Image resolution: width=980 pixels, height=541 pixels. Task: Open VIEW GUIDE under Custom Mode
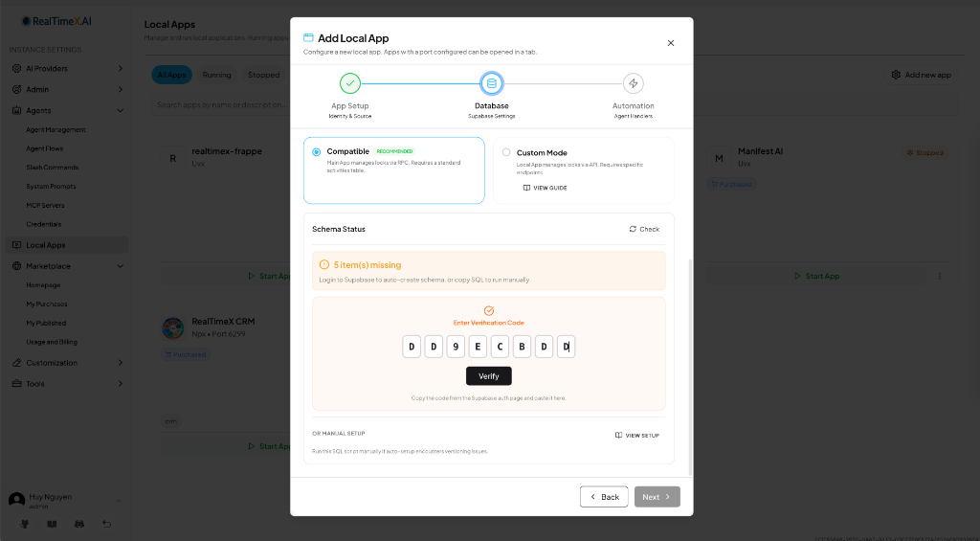[545, 188]
